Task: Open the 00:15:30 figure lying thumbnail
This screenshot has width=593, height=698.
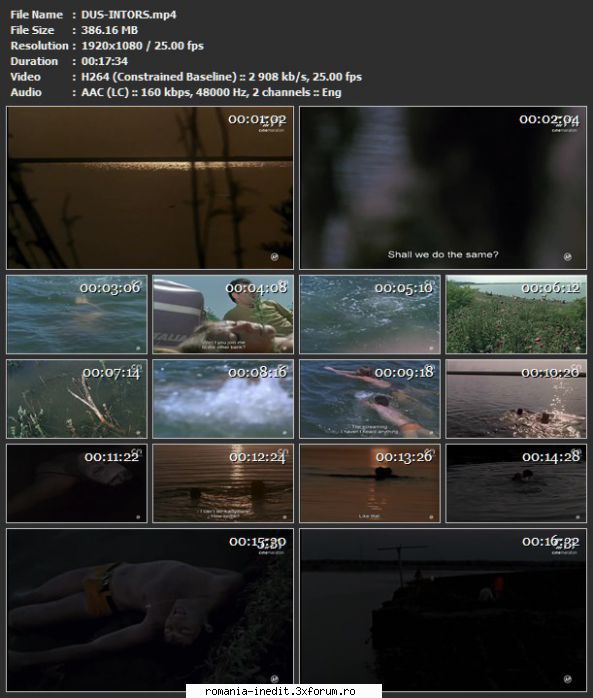Action: point(150,610)
